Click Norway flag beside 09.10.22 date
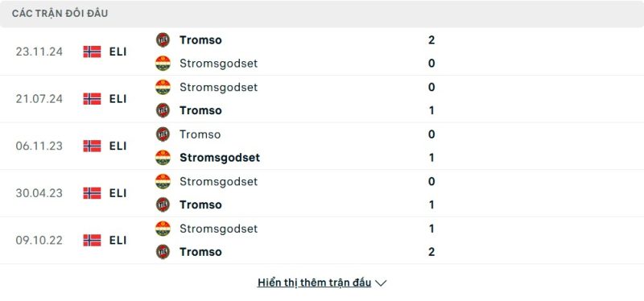The image size is (644, 301). tap(92, 240)
